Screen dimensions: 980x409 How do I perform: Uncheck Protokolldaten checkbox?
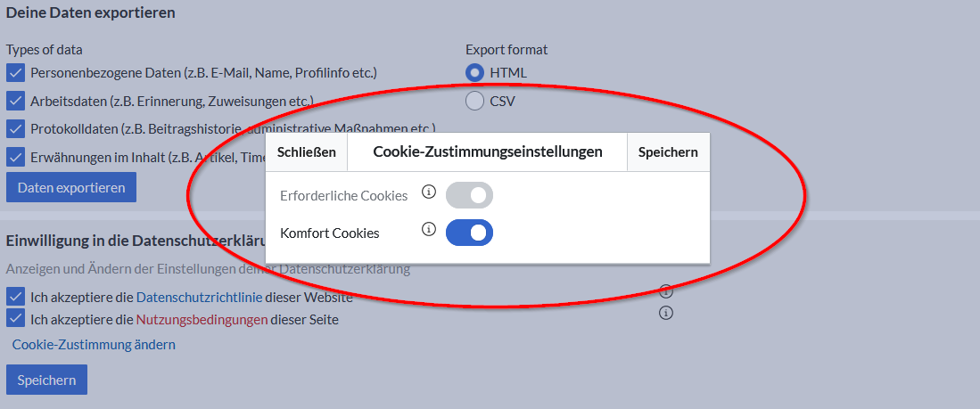15,129
